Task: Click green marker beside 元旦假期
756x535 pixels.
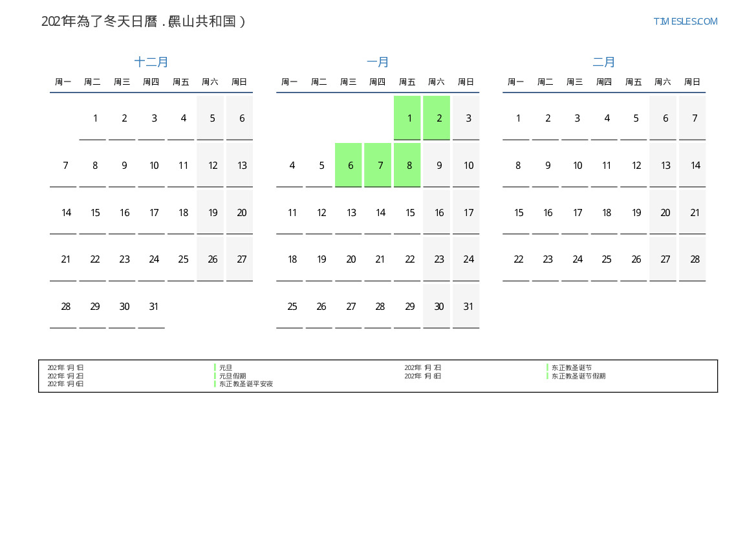Action: click(x=215, y=376)
